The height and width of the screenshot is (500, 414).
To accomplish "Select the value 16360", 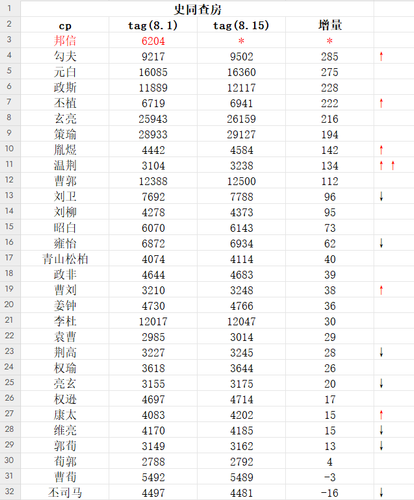I will click(241, 72).
